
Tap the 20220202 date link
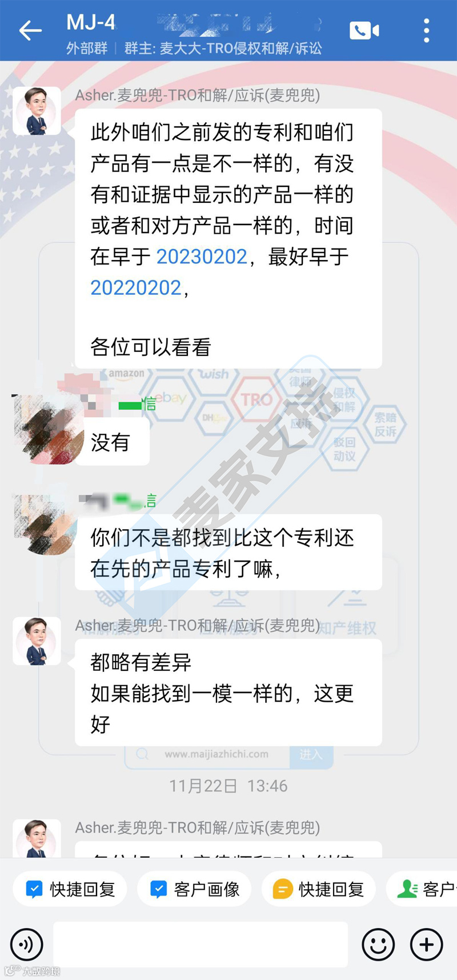[x=136, y=287]
